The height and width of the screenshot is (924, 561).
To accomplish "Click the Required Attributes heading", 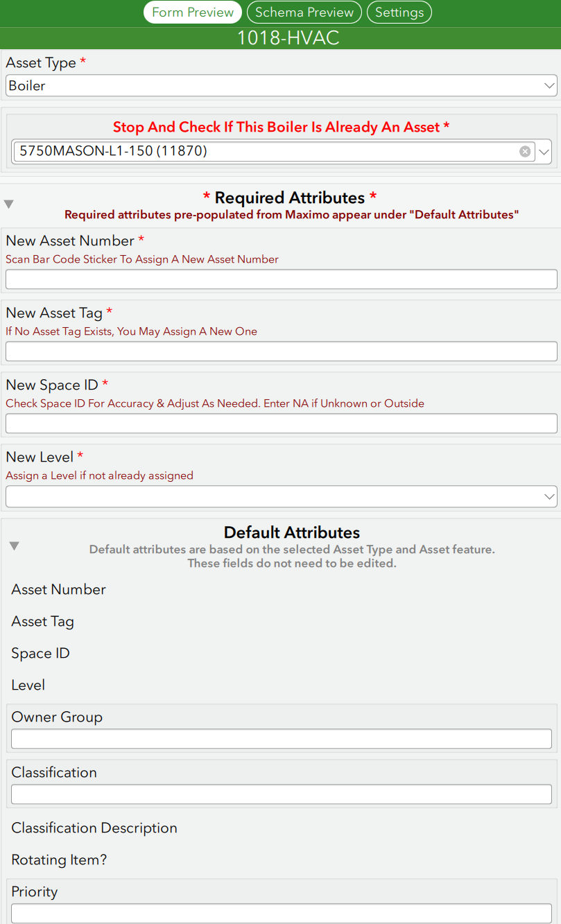I will pos(290,198).
